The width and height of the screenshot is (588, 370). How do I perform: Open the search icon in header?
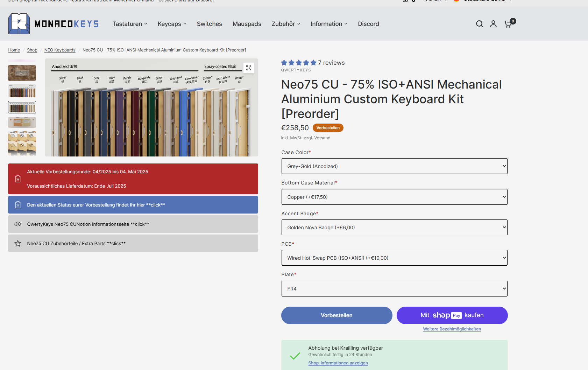480,24
